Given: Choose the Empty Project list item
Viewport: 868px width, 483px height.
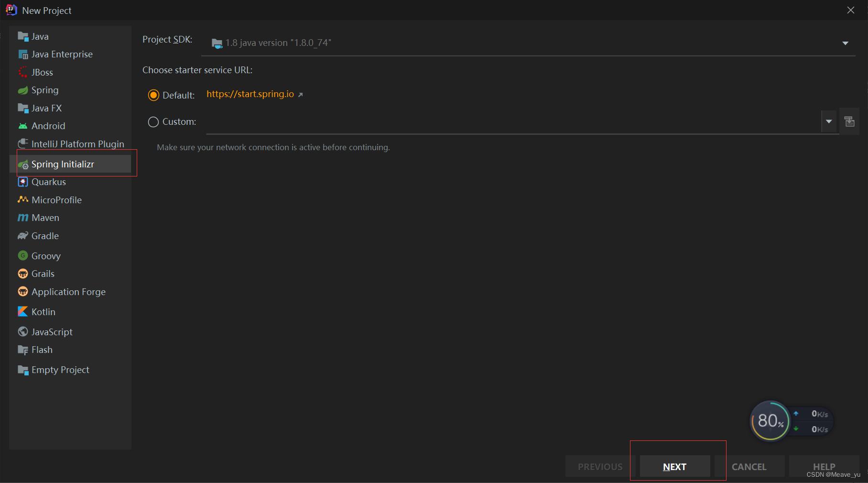Looking at the screenshot, I should pos(70,370).
